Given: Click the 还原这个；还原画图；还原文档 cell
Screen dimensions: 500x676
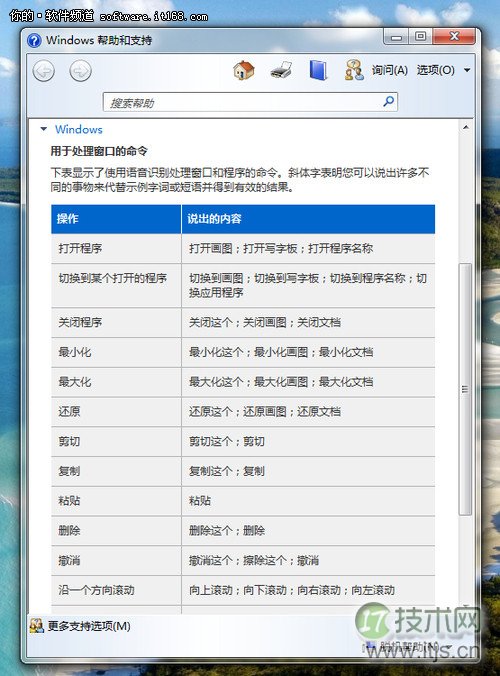Looking at the screenshot, I should tap(308, 412).
